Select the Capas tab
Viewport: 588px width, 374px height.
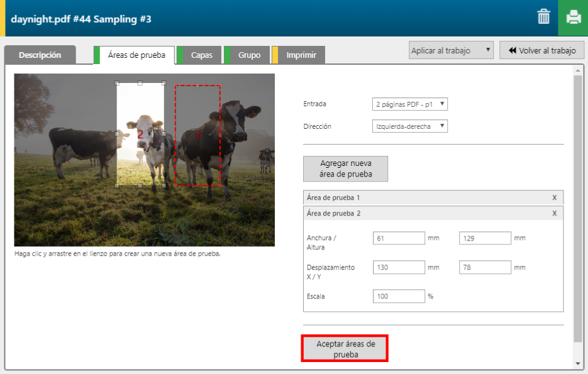pos(201,55)
